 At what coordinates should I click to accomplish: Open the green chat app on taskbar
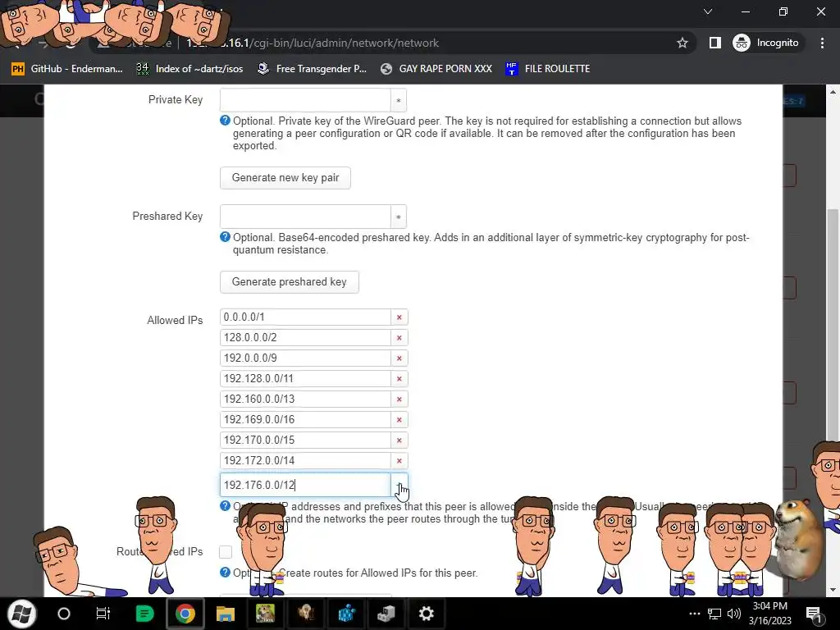click(144, 614)
